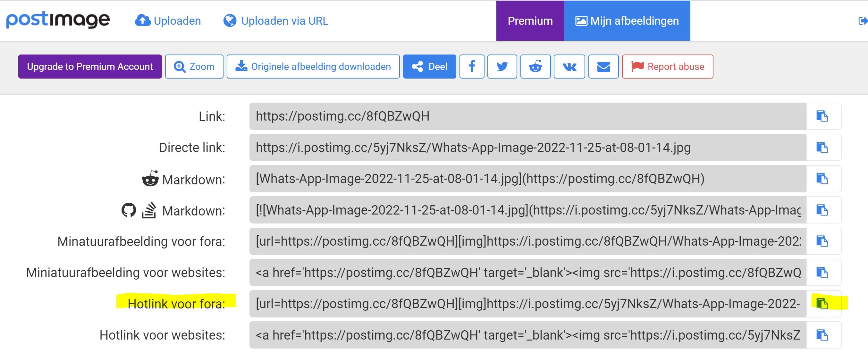
Task: Select the Directe link URL field
Action: [x=528, y=147]
